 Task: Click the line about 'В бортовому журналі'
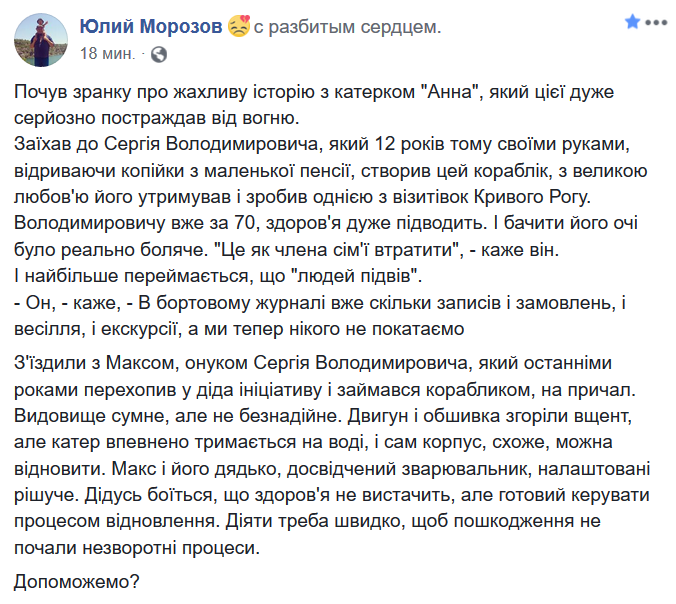pos(320,303)
